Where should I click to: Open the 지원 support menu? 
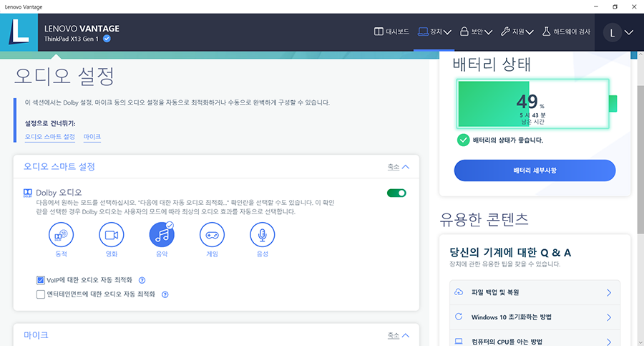pyautogui.click(x=517, y=32)
